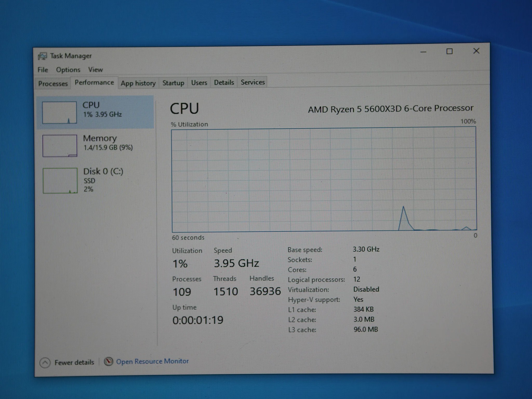Switch to the App history tab
Viewport: 532px width, 399px height.
pos(138,83)
